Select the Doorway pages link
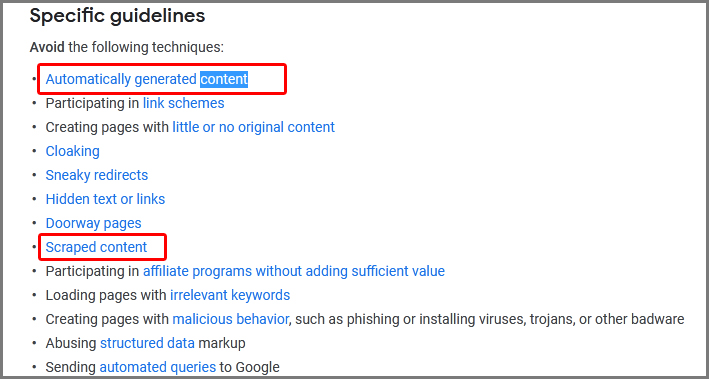Image resolution: width=709 pixels, height=379 pixels. click(x=94, y=223)
